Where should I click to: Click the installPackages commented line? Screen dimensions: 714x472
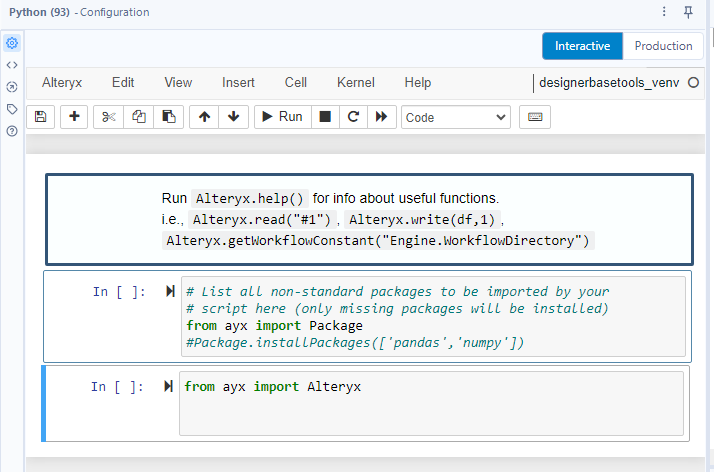(x=355, y=342)
